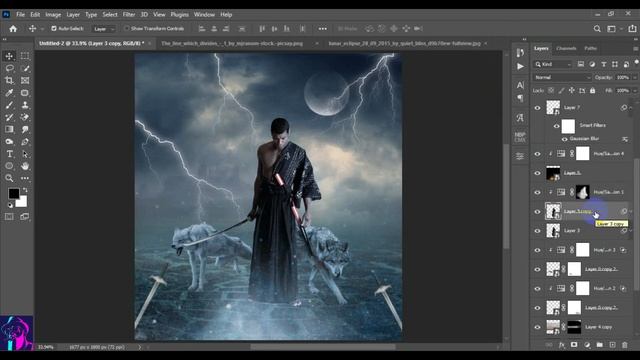Click the search magnifier at top right

(597, 29)
